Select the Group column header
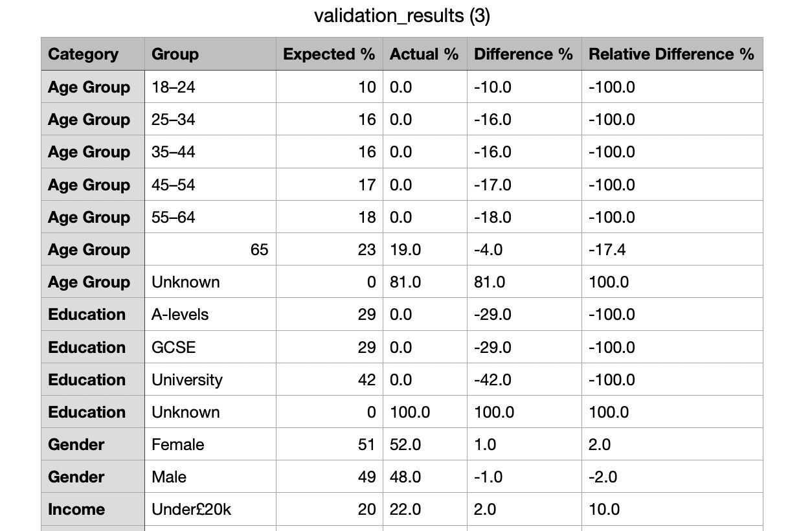The height and width of the screenshot is (531, 812). pyautogui.click(x=175, y=54)
